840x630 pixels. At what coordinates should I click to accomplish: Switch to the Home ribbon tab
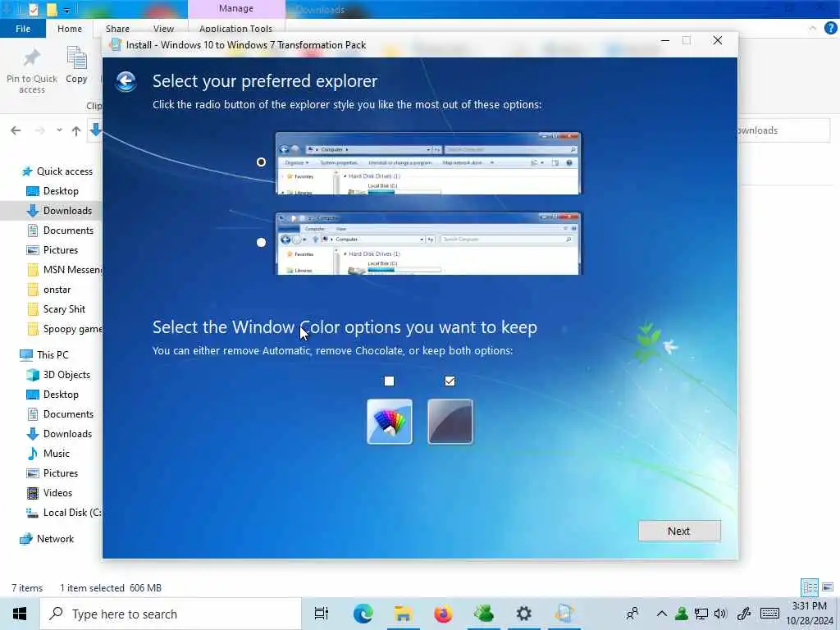70,29
